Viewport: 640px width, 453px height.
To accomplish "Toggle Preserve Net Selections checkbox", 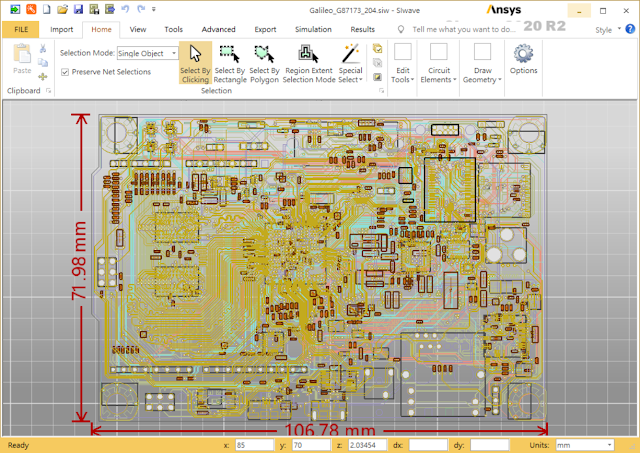I will coord(65,72).
